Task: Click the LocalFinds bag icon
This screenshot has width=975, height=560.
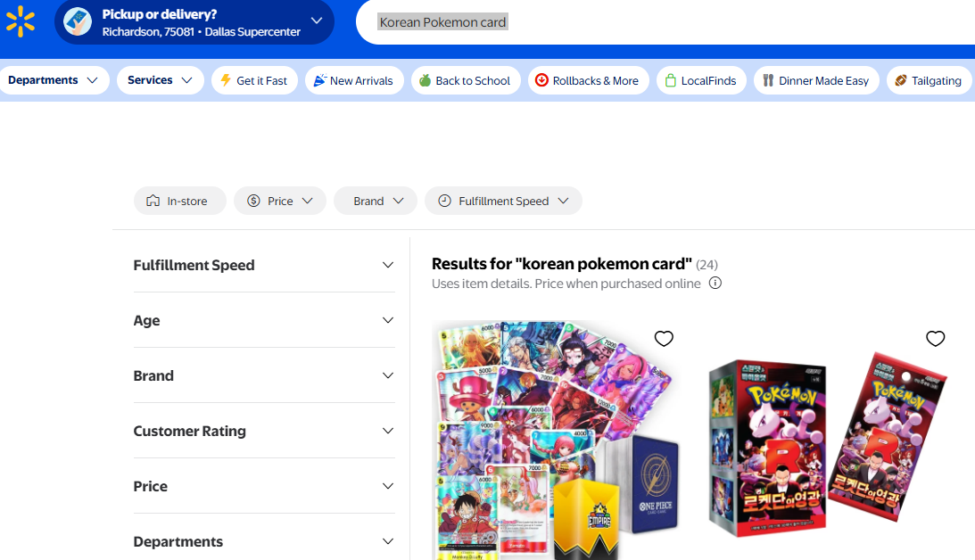Action: tap(670, 80)
